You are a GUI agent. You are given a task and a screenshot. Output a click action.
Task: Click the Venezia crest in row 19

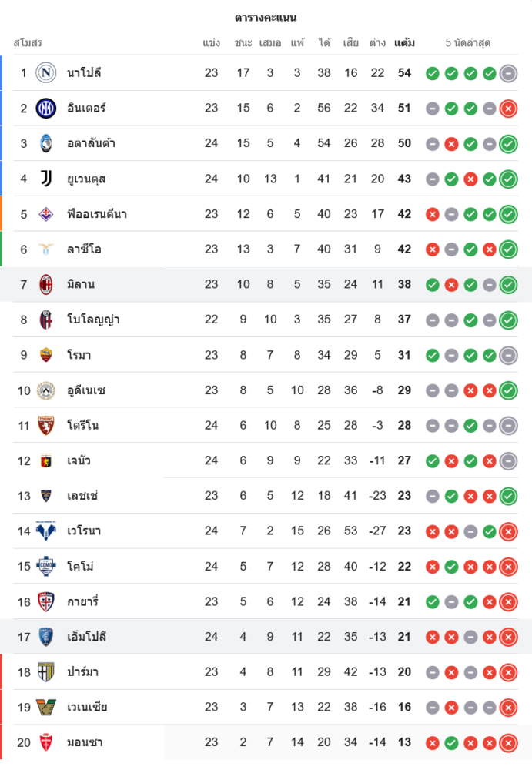(46, 707)
